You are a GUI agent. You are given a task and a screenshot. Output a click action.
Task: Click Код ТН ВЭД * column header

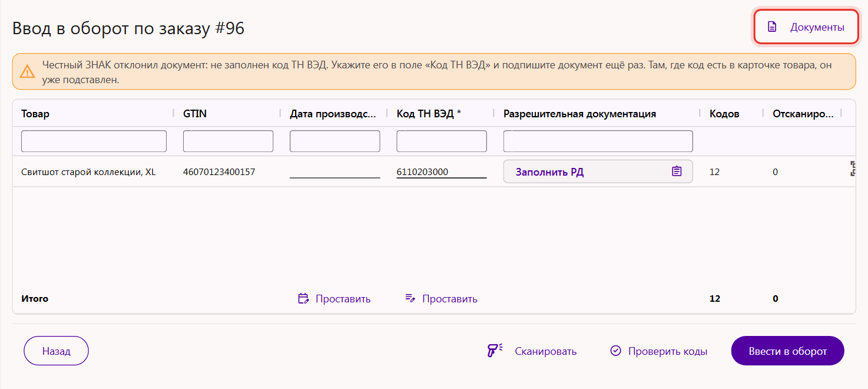coord(429,114)
